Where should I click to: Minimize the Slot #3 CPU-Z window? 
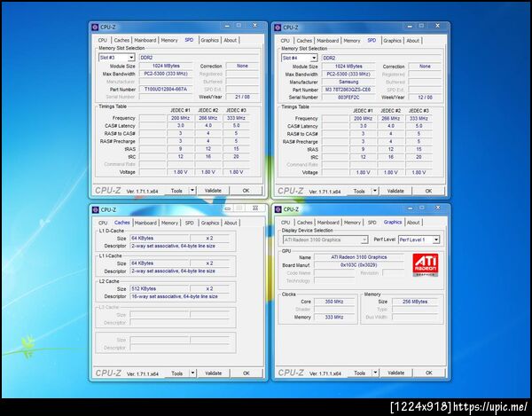(227, 26)
